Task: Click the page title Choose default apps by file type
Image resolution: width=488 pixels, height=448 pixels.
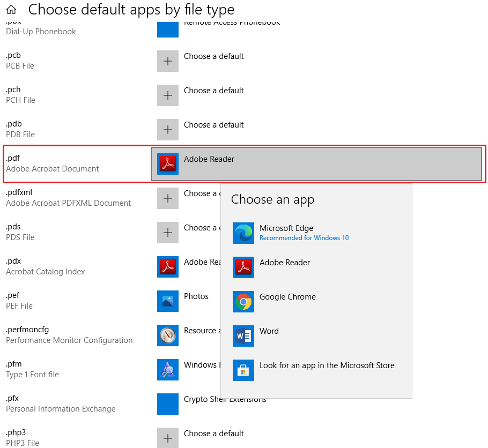Action: point(131,10)
